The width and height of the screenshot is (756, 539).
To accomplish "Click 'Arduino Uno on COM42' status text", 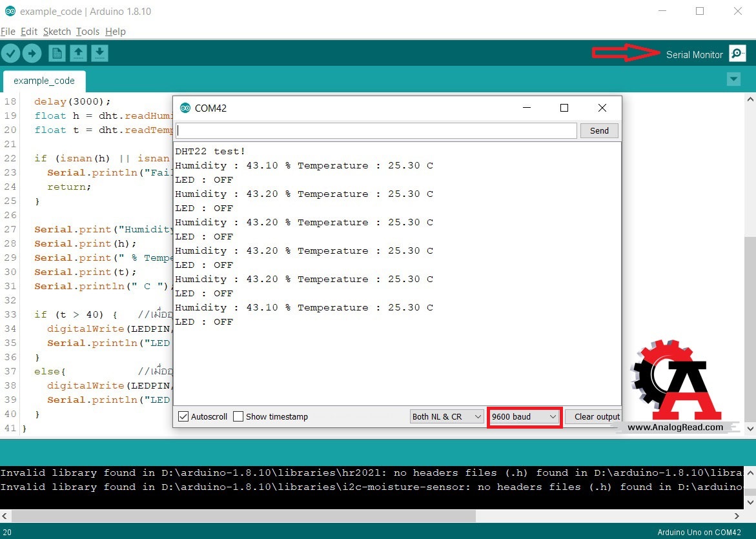I will (699, 533).
